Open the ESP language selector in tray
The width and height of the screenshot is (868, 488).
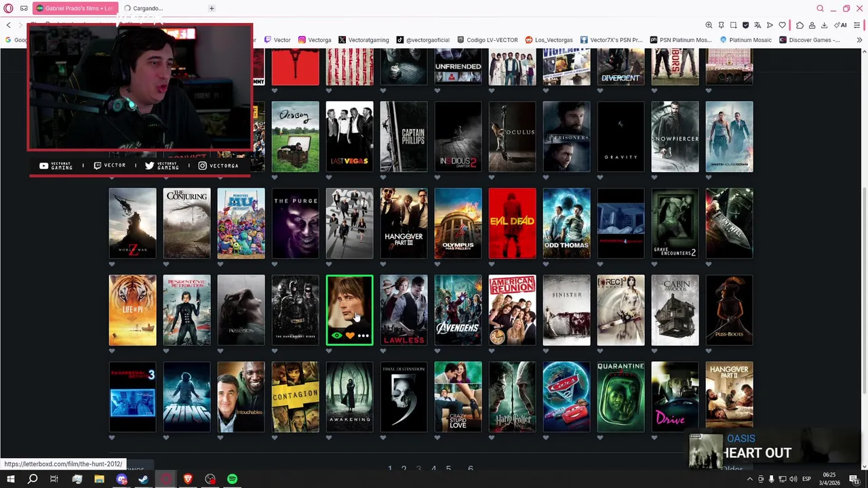click(806, 479)
